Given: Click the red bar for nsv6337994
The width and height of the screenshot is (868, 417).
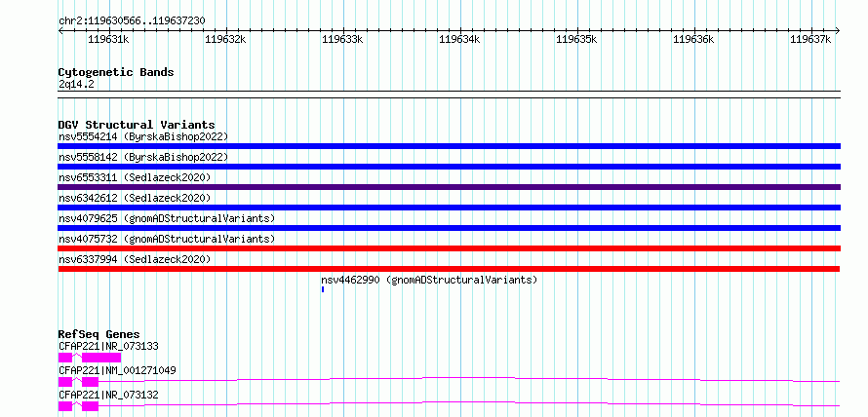Looking at the screenshot, I should (449, 269).
